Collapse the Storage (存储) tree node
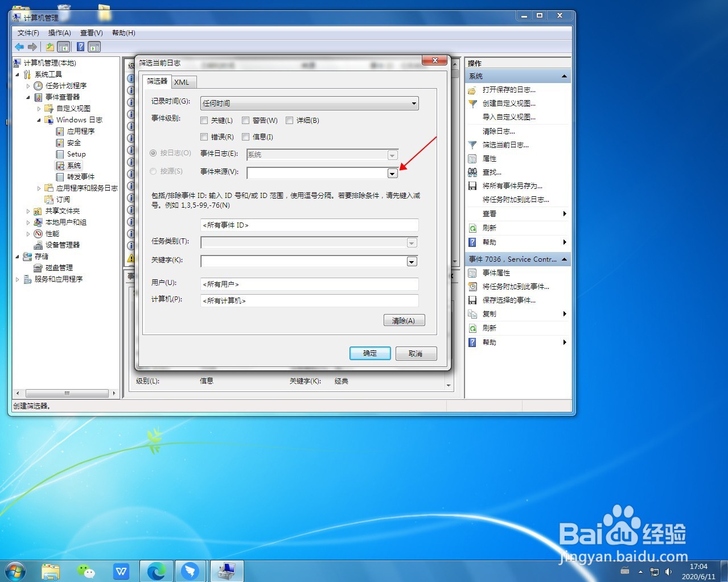 click(x=17, y=257)
